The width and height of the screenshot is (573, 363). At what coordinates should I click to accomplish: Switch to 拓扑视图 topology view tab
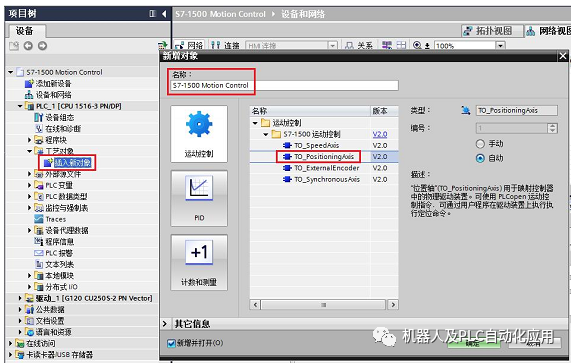click(x=492, y=31)
